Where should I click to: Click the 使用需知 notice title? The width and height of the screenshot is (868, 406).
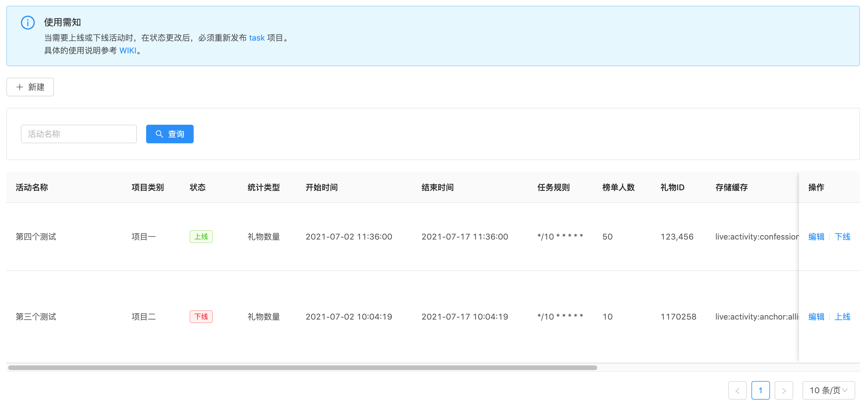[62, 22]
